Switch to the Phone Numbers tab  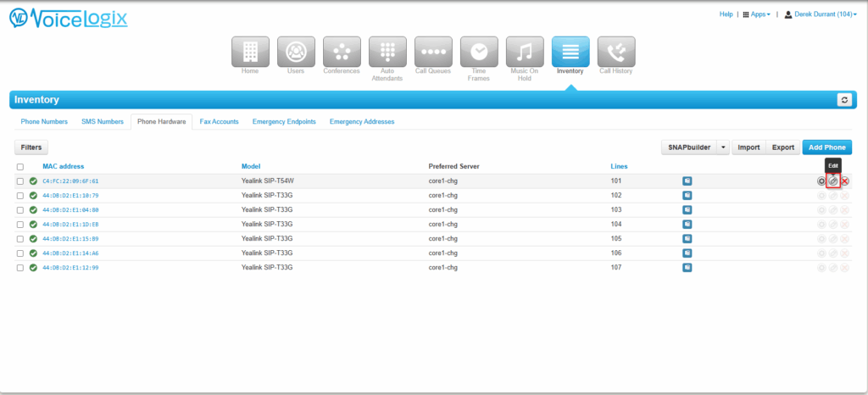44,122
